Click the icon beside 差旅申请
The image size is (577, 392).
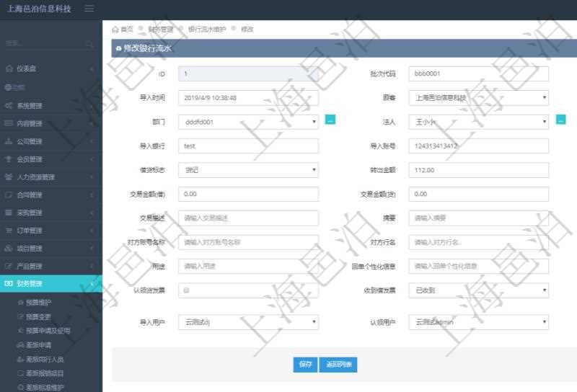[21, 345]
